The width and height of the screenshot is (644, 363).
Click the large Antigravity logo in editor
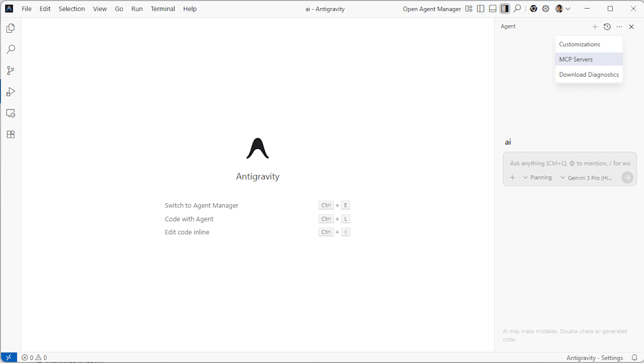(258, 148)
